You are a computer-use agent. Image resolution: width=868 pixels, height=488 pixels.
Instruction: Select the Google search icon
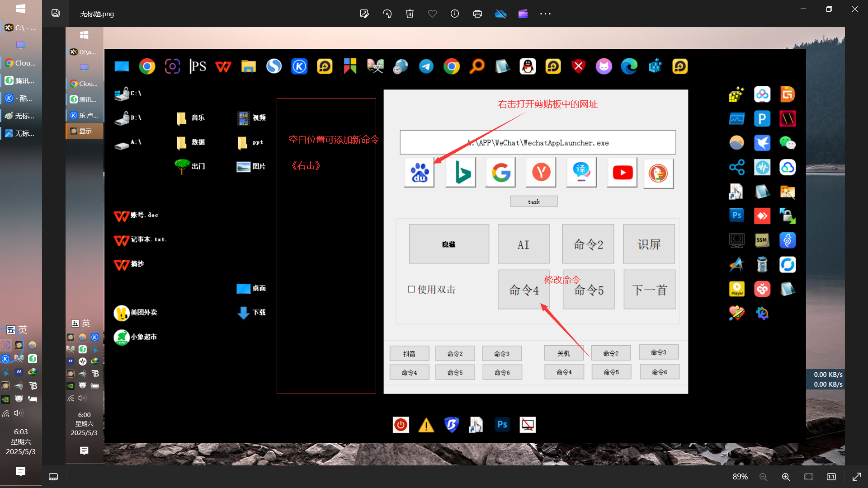[500, 173]
